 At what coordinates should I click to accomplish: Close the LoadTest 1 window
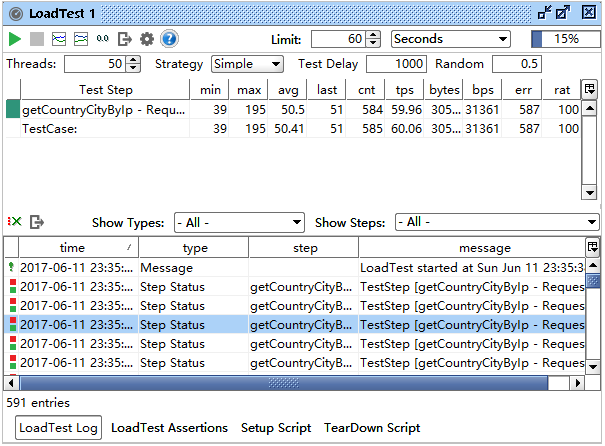[588, 13]
